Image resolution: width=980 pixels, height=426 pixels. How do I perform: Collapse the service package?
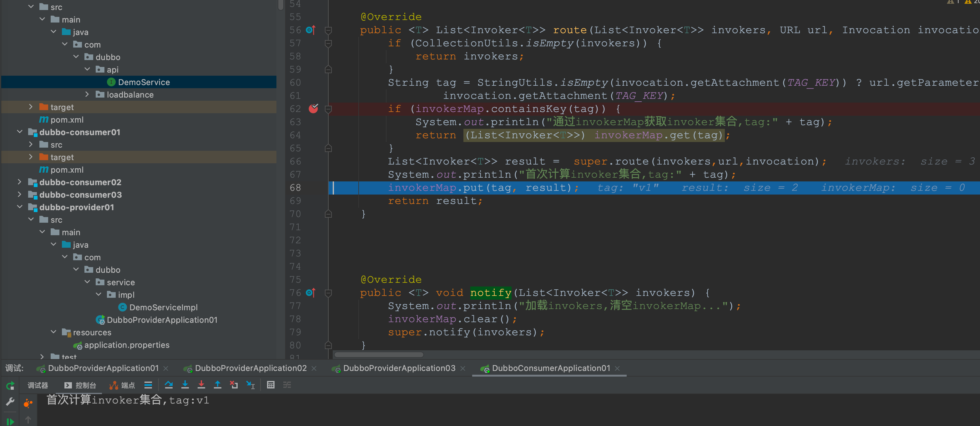[x=87, y=282]
